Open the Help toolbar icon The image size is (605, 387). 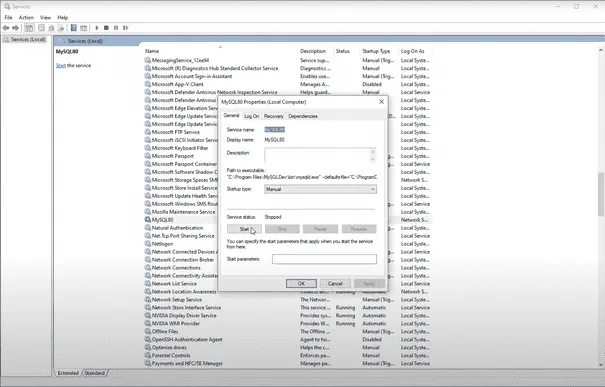[x=73, y=28]
